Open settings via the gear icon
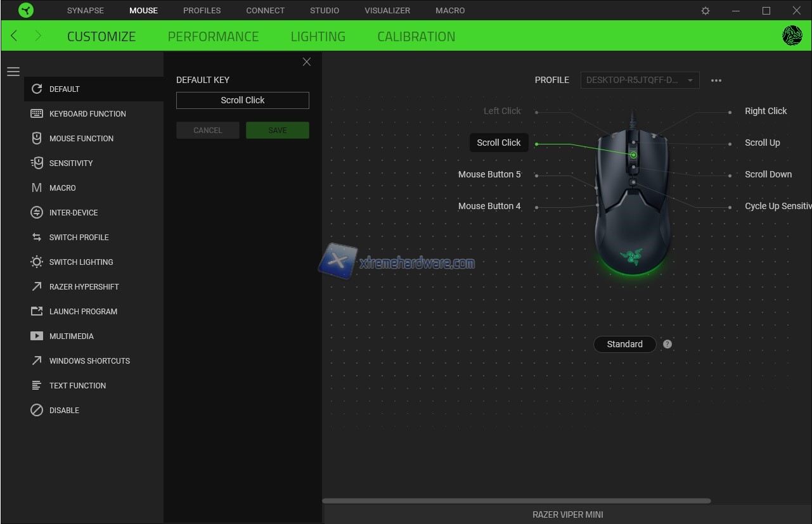 [x=706, y=11]
